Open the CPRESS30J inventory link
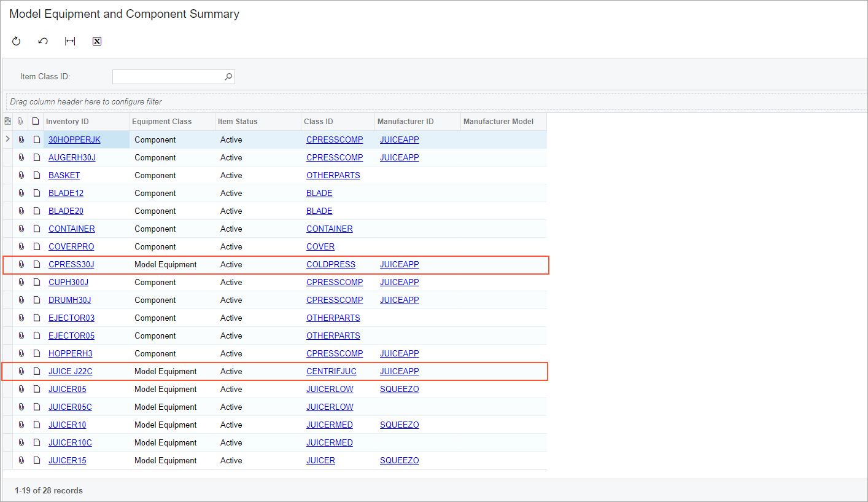Viewport: 868px width, 502px height. [71, 265]
